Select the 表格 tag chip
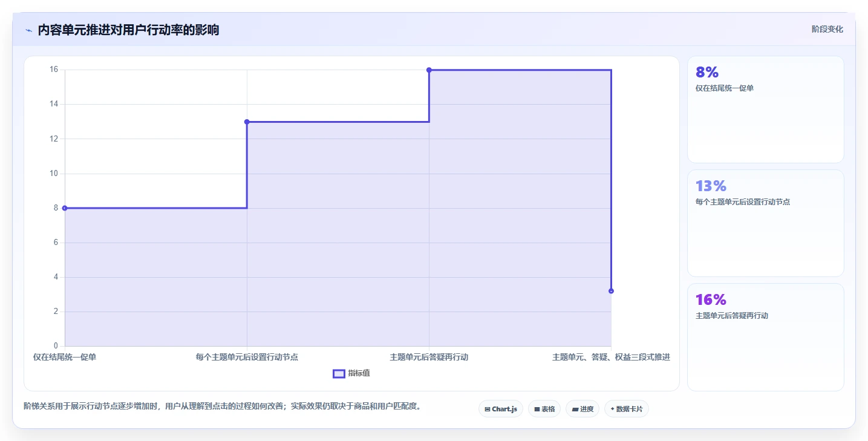This screenshot has width=868, height=441. (544, 409)
